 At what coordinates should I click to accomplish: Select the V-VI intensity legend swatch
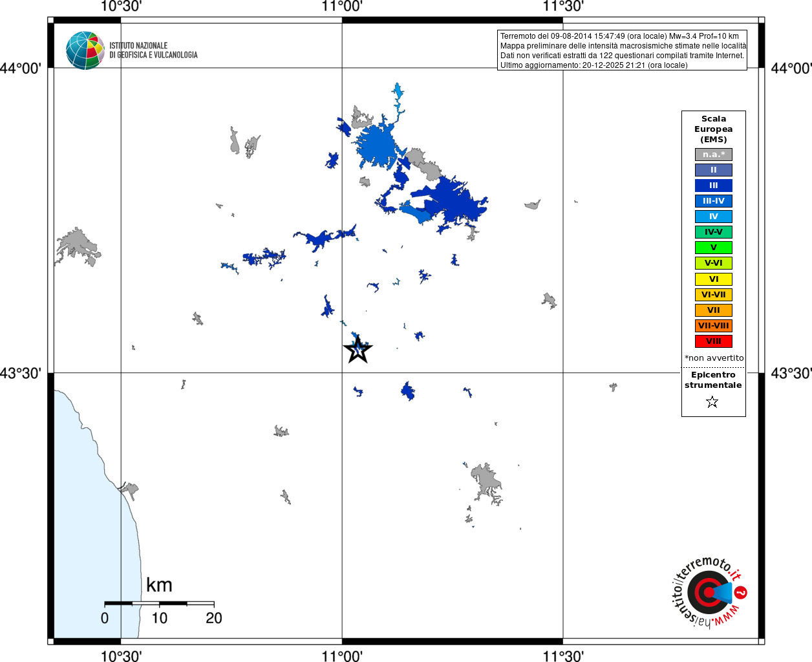[714, 263]
